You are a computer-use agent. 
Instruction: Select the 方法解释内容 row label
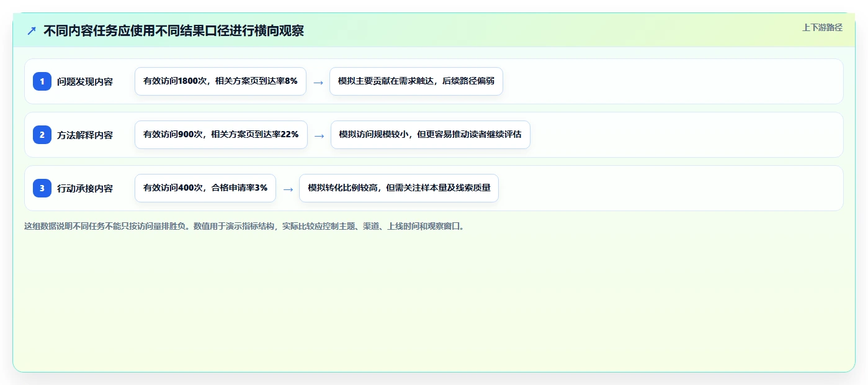pyautogui.click(x=85, y=135)
